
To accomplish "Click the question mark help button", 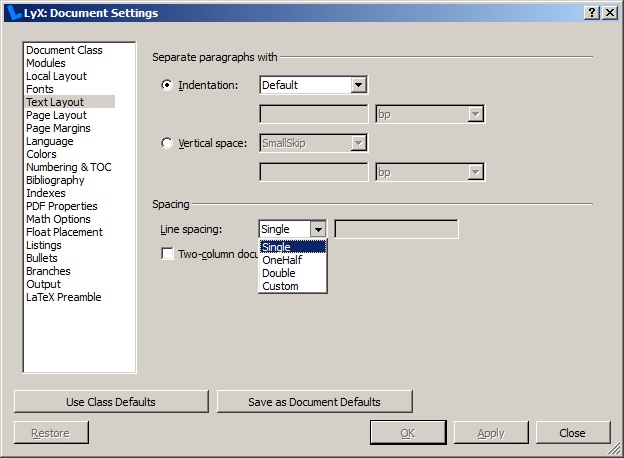I will [592, 13].
